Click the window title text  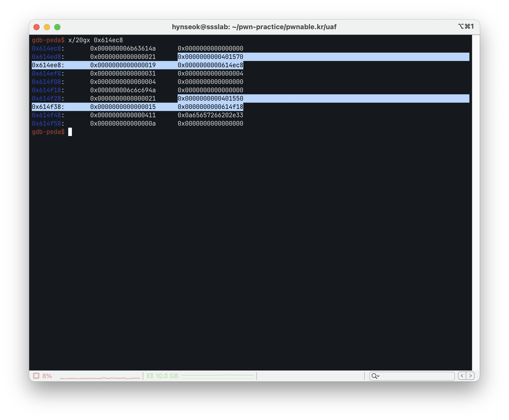coord(254,27)
